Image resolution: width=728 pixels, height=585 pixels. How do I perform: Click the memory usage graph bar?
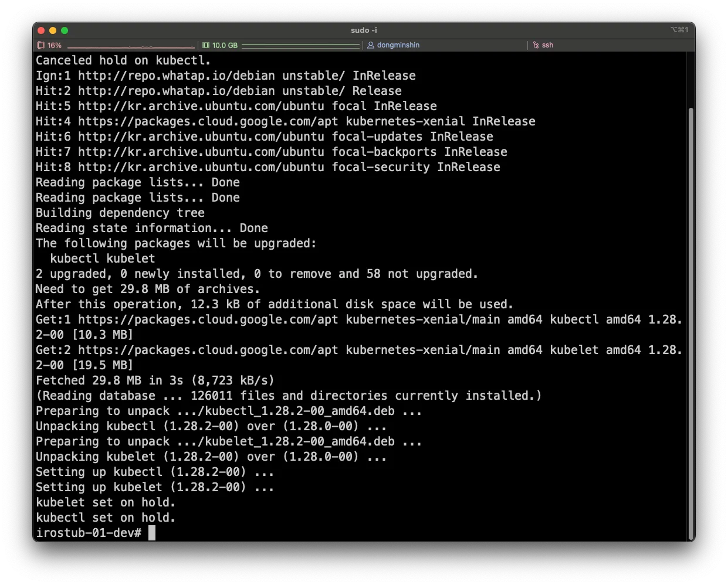coord(300,45)
